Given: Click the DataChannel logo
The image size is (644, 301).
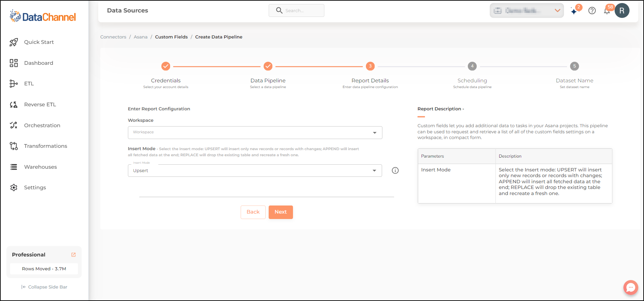Looking at the screenshot, I should pyautogui.click(x=43, y=16).
